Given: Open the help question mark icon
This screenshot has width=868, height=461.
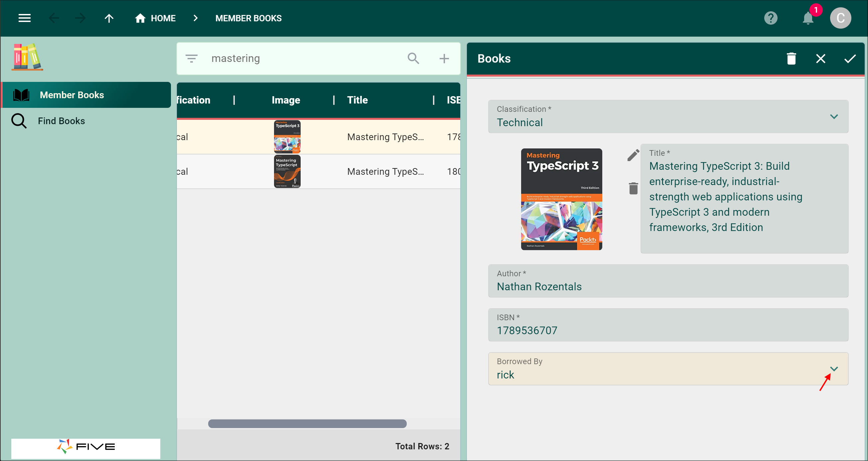Looking at the screenshot, I should [x=770, y=18].
